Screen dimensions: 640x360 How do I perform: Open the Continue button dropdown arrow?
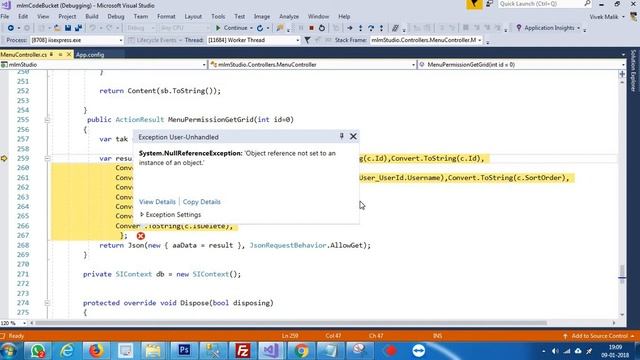(251, 28)
